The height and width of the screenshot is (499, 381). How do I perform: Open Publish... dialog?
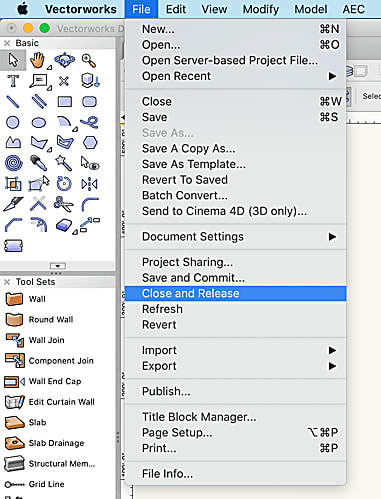click(236, 391)
